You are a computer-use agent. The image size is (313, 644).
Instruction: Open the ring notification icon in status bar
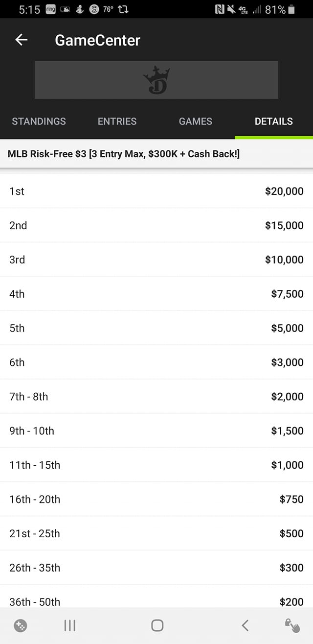50,9
